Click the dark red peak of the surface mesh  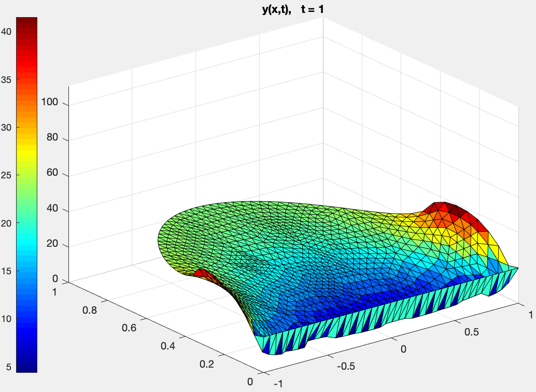457,209
